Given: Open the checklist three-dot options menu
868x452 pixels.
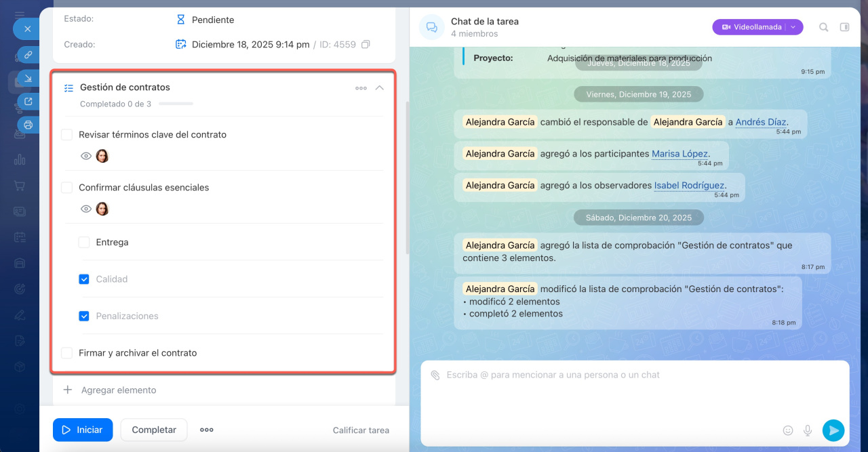Looking at the screenshot, I should (x=361, y=88).
